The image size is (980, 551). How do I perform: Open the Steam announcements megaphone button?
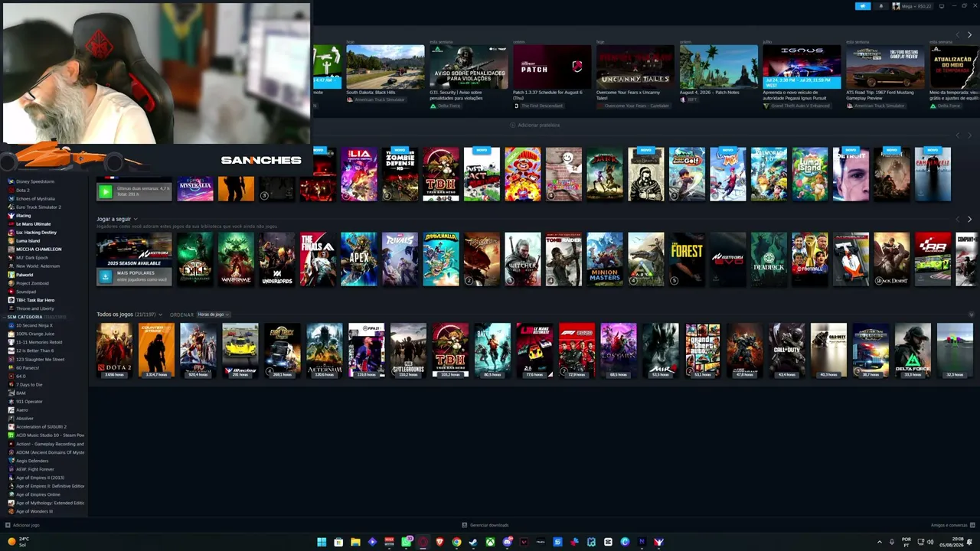(863, 6)
